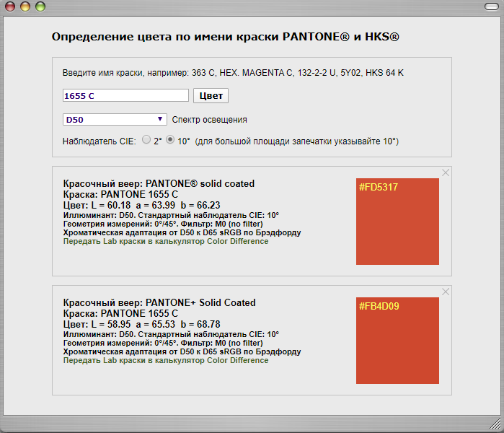Click the toolbar pill button in title bar
504x433 pixels.
(492, 6)
